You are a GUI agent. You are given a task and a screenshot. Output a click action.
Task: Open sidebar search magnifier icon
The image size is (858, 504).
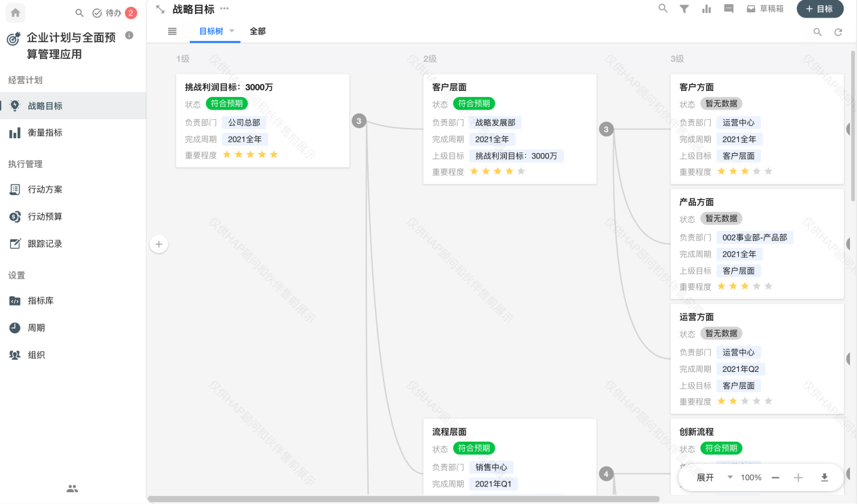[x=79, y=13]
